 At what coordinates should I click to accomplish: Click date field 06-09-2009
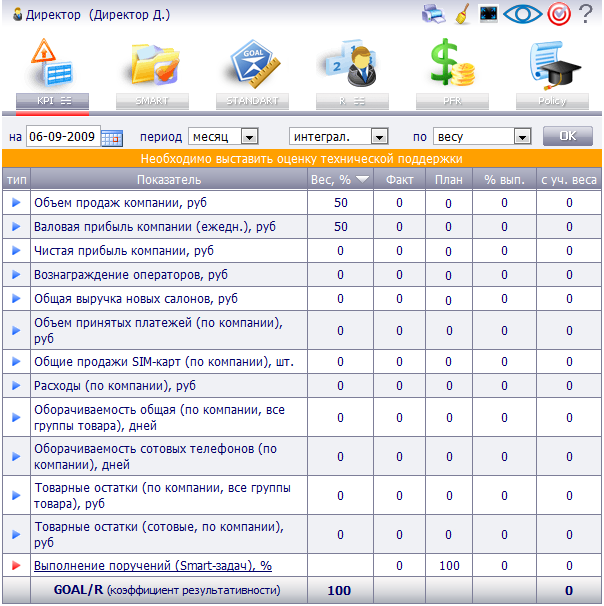point(63,136)
